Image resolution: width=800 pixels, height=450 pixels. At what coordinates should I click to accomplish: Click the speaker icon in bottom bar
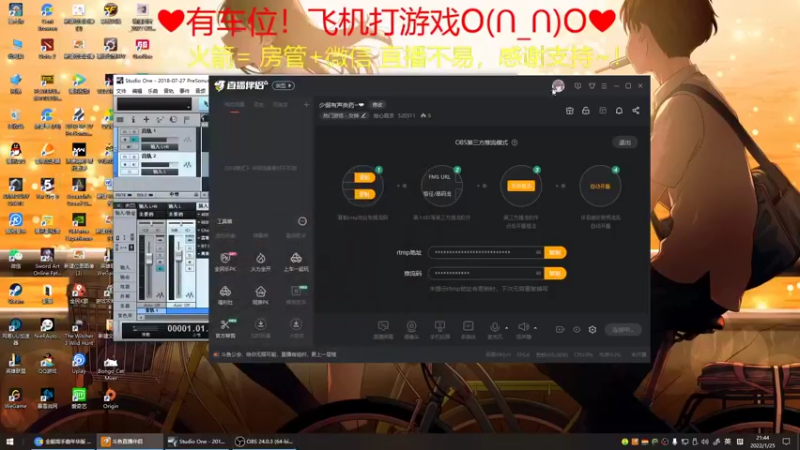pos(523,329)
